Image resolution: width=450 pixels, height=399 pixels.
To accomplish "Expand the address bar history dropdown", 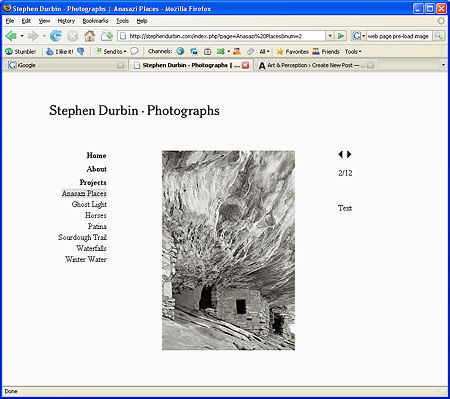I will pos(330,36).
